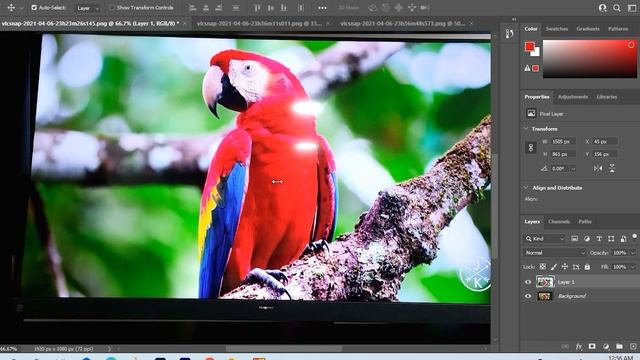
Task: Switch to the Gradients tab
Action: pos(588,29)
